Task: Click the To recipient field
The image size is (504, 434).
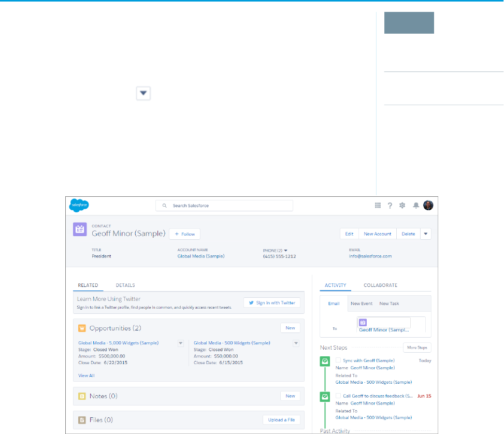Action: (x=392, y=325)
